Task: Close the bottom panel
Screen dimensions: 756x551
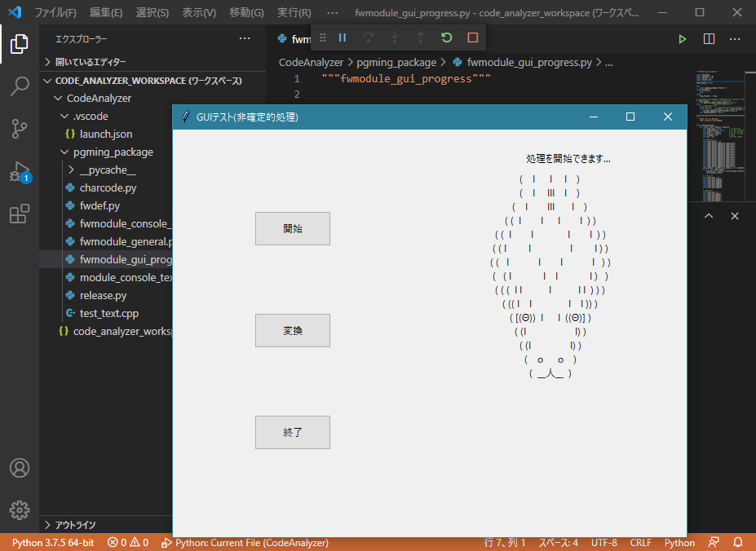Action: (x=734, y=216)
